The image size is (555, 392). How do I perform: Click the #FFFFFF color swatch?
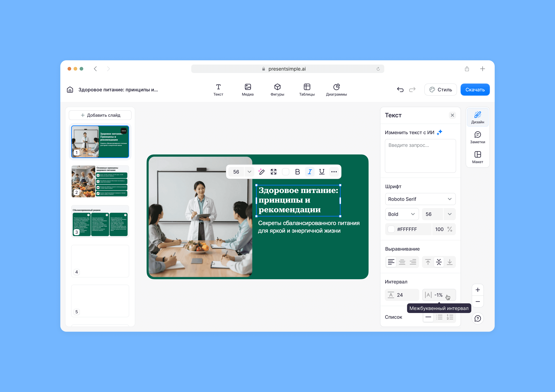click(391, 229)
